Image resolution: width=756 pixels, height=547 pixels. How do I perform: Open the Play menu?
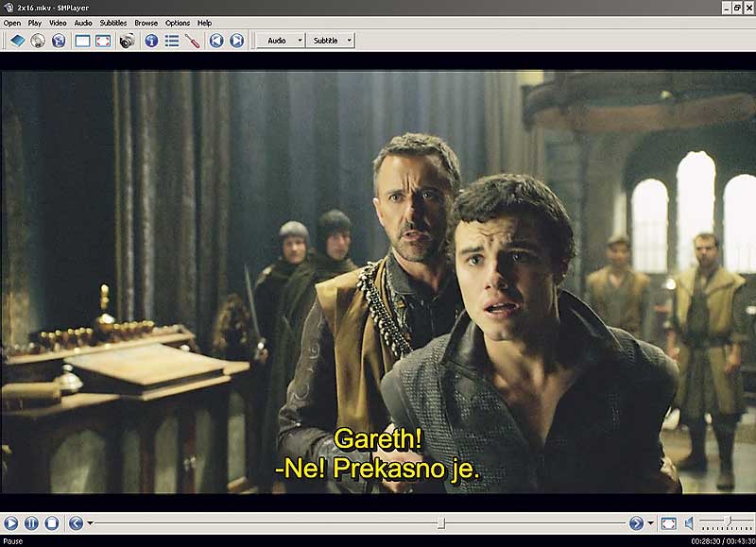(x=35, y=23)
